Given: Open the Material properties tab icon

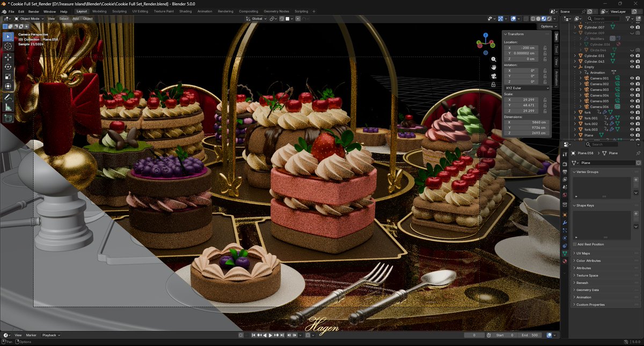Looking at the screenshot, I should click(x=565, y=261).
